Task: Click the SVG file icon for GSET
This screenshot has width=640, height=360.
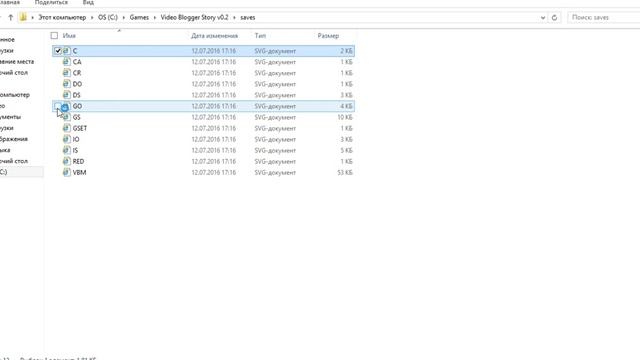Action: pos(66,128)
